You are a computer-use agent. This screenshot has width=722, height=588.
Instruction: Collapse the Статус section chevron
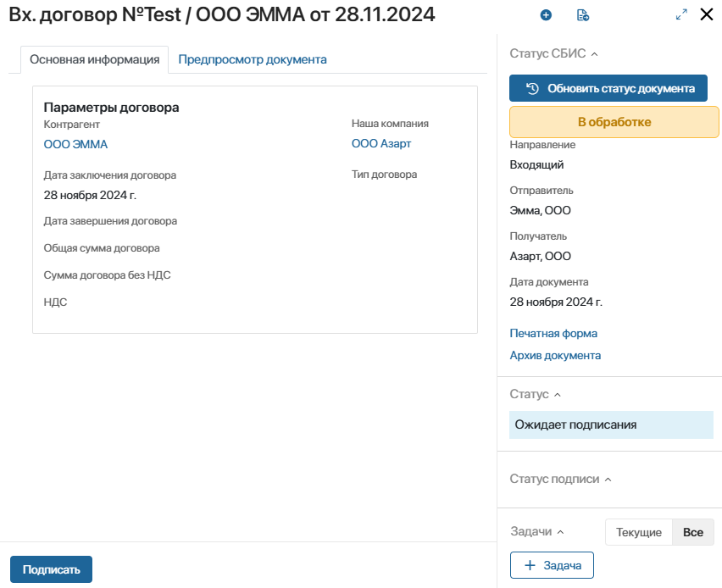[558, 395]
